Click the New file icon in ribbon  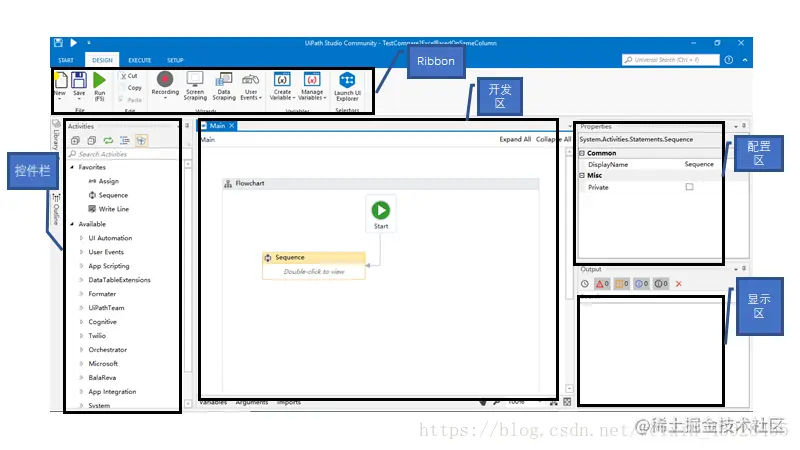pos(60,81)
